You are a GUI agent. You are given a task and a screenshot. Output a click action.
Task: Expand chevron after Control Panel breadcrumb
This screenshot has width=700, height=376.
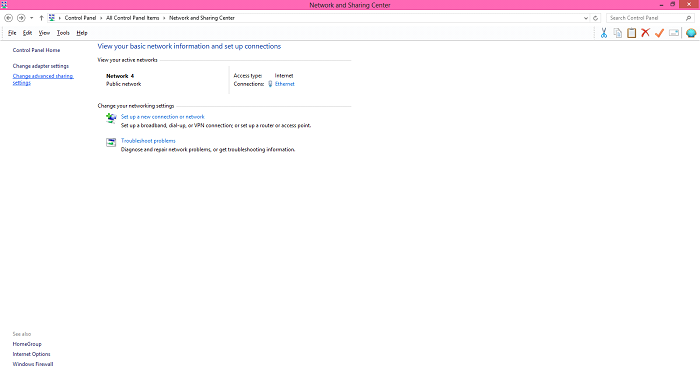tap(101, 18)
